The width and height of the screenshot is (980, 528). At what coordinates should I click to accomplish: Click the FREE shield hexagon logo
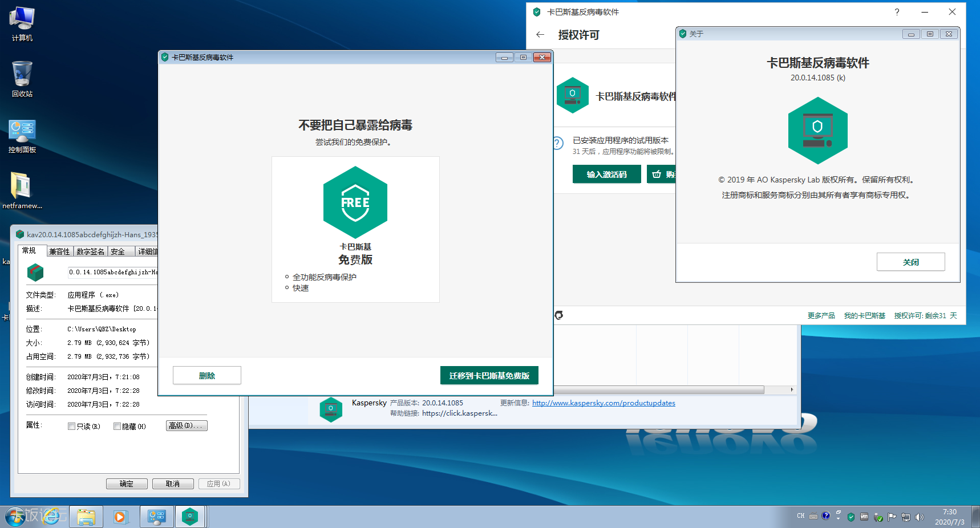(x=355, y=202)
